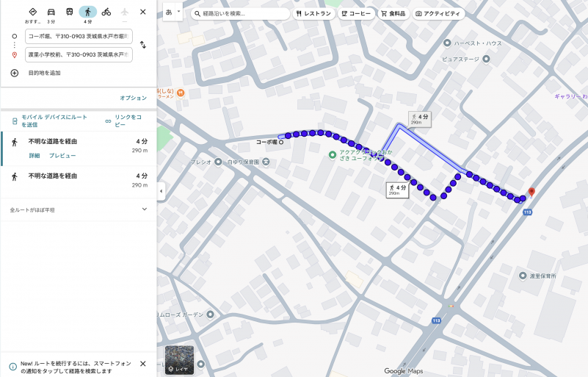Click the preview (プレビュー) link
Image resolution: width=588 pixels, height=377 pixels.
pyautogui.click(x=62, y=156)
